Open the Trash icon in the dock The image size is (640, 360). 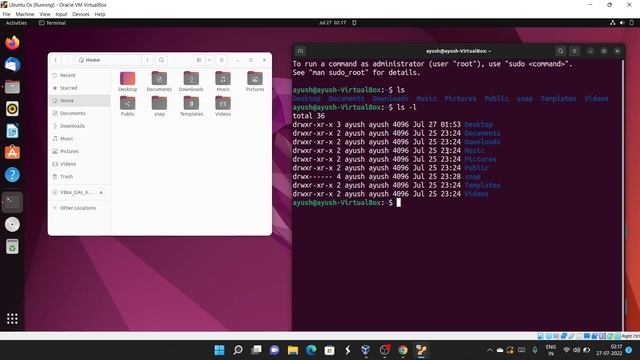point(12,247)
